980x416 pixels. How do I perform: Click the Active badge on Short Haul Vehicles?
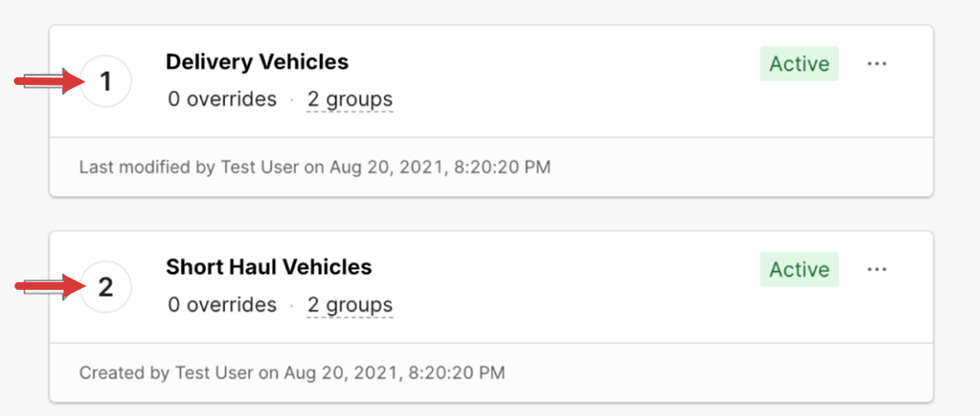pos(799,269)
